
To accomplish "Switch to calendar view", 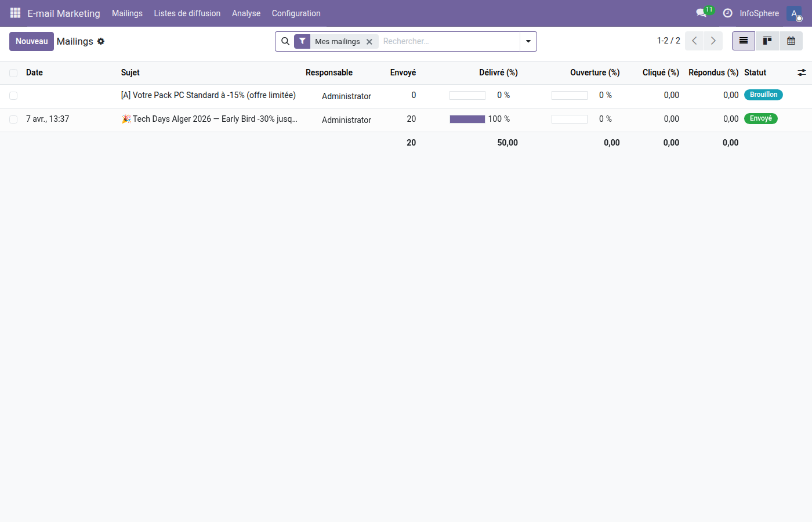I will click(x=791, y=41).
